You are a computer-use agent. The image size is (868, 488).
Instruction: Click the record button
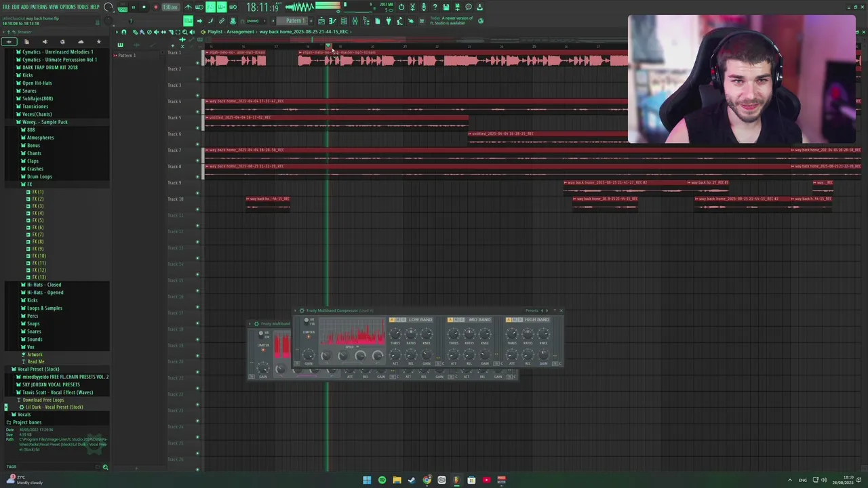155,7
